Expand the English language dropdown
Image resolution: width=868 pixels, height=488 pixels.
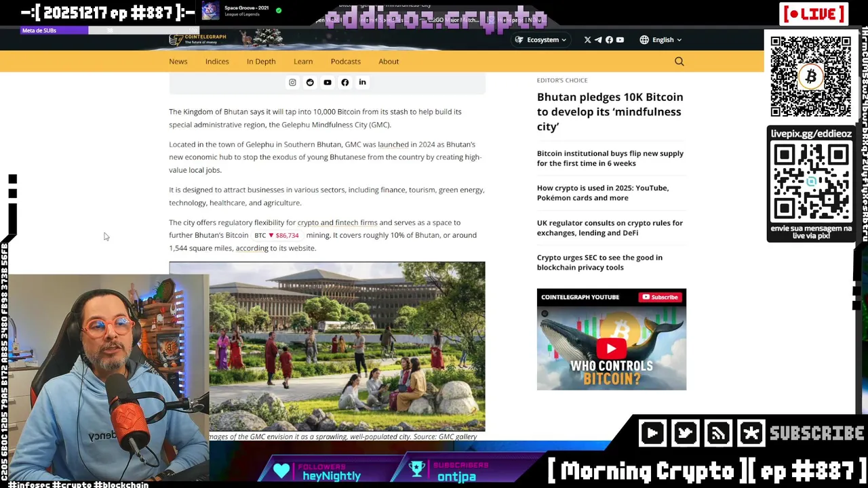pyautogui.click(x=662, y=40)
